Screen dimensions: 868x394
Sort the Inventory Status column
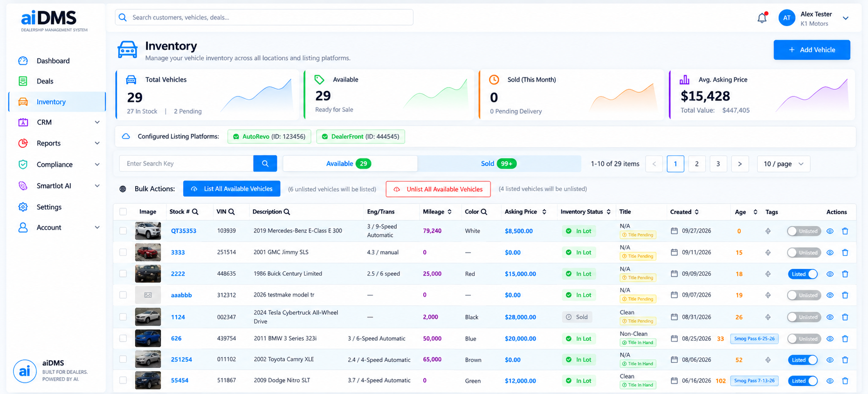(x=608, y=212)
